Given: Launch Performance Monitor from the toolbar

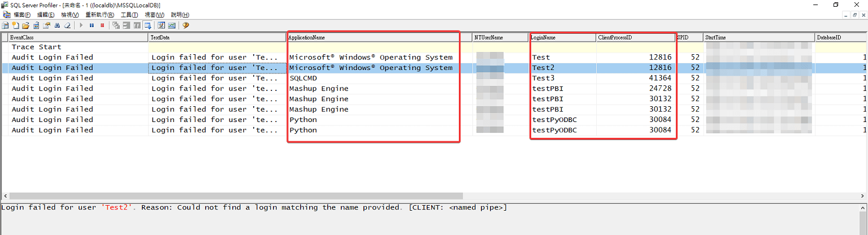Looking at the screenshot, I should 171,25.
